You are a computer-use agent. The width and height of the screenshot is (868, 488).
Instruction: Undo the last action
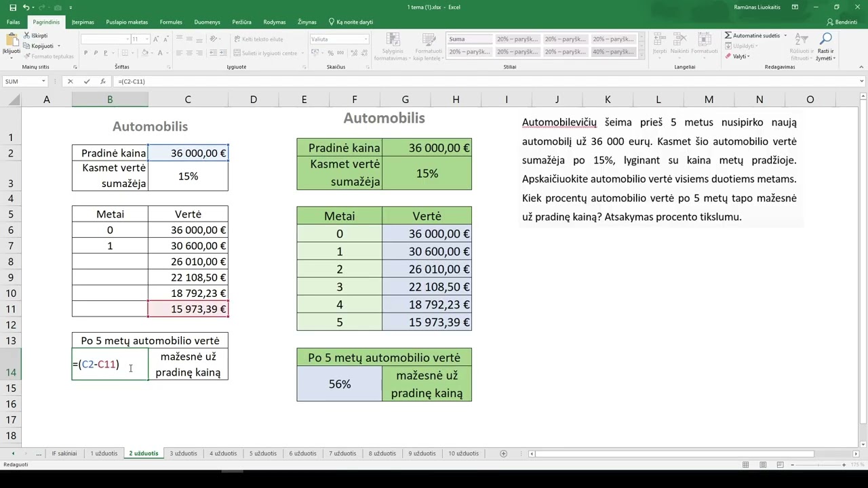[x=26, y=7]
